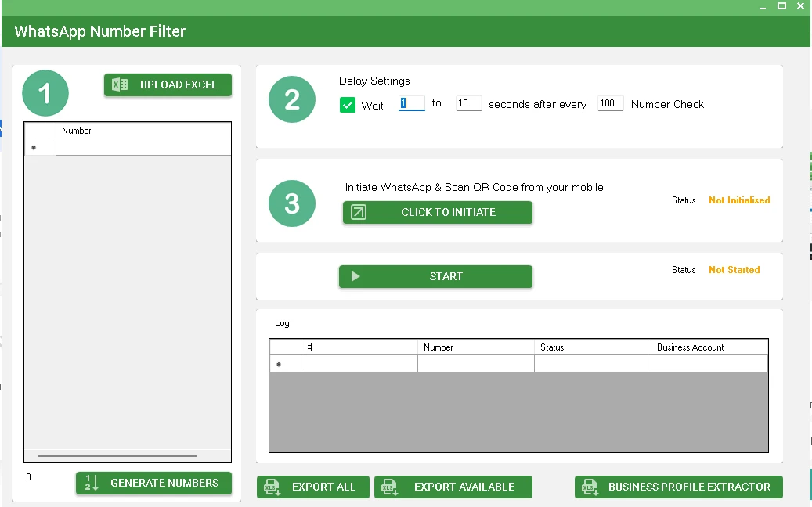Click the XLS icon on Export All
The height and width of the screenshot is (507, 812).
click(x=272, y=487)
